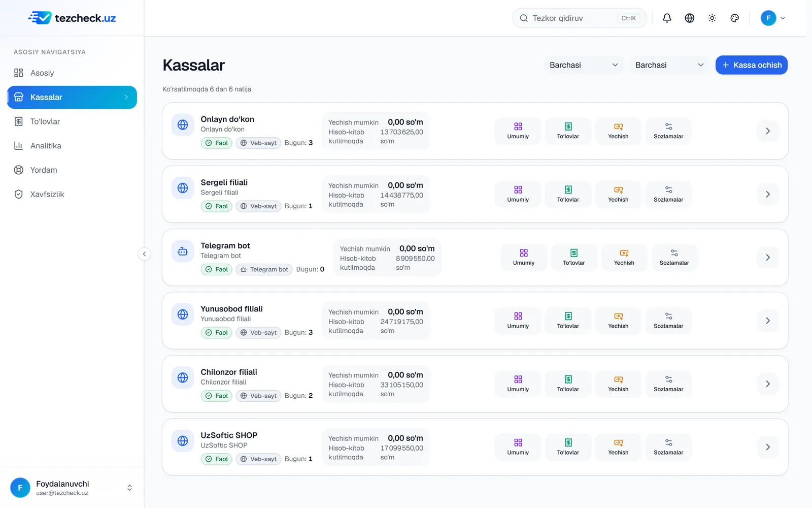Toggle light/dark theme sun icon
Viewport: 812px width, 508px height.
coord(712,18)
